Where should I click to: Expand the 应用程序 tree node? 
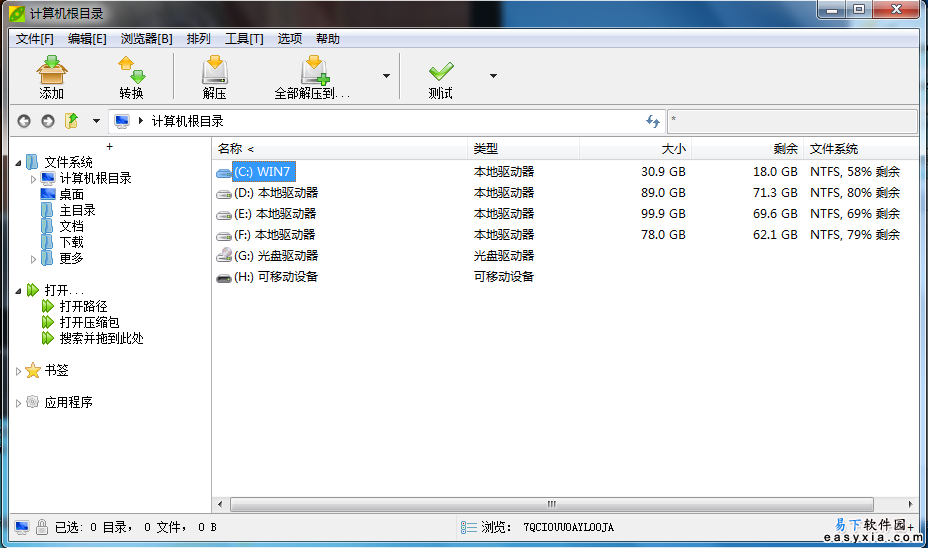18,403
